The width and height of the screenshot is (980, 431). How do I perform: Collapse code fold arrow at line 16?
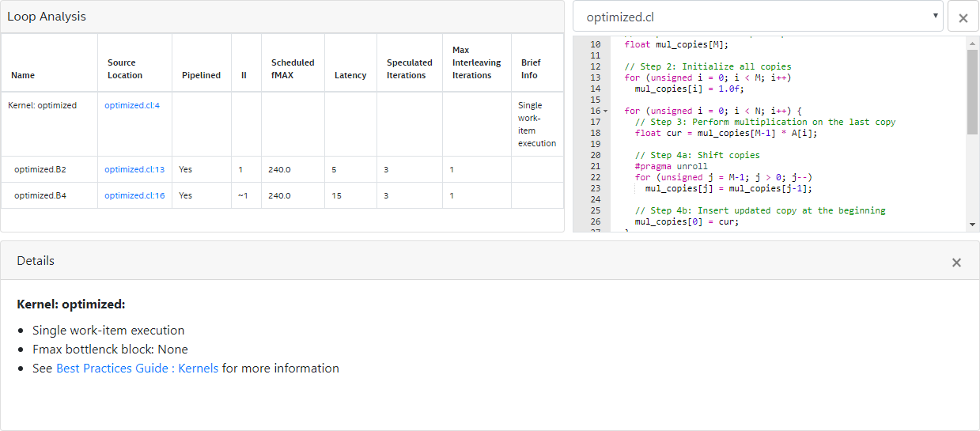[606, 112]
